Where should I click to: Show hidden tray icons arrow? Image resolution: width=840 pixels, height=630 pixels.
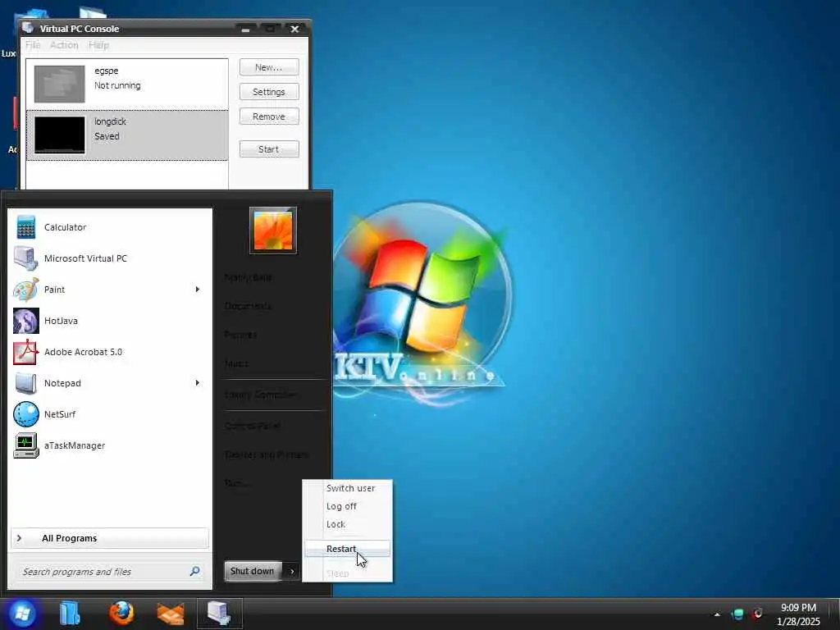tap(717, 614)
